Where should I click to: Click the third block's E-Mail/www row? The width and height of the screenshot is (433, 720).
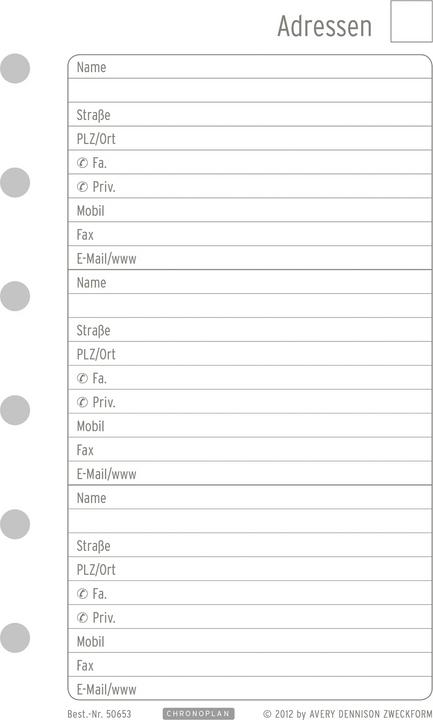pyautogui.click(x=250, y=688)
